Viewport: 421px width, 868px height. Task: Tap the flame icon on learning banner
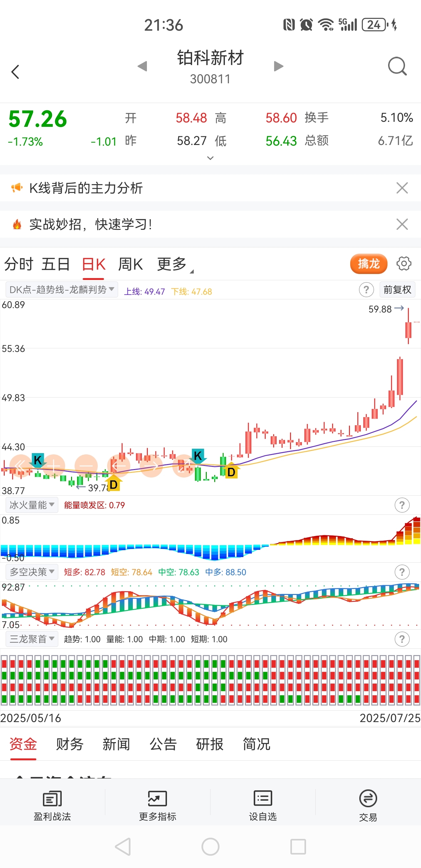[17, 224]
